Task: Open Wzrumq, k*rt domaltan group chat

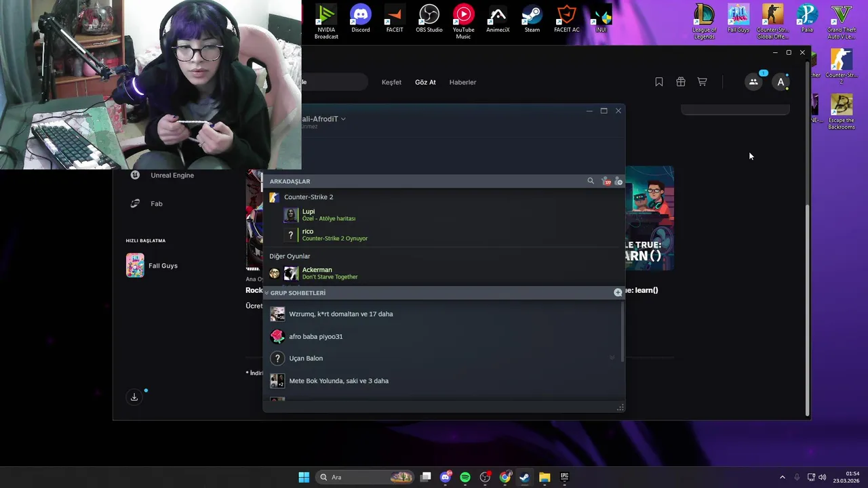Action: [x=442, y=314]
